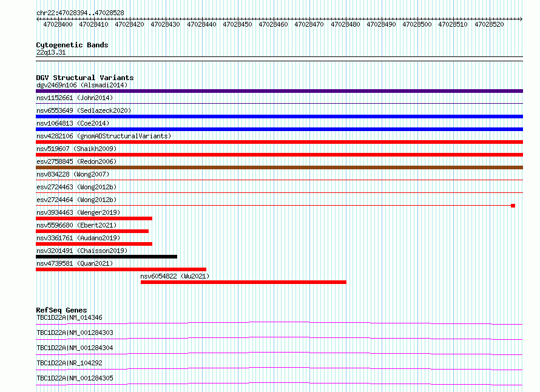Screen dimensions: 540x392
Task: Select the blue bar under nsv6553649
Action: (279, 117)
